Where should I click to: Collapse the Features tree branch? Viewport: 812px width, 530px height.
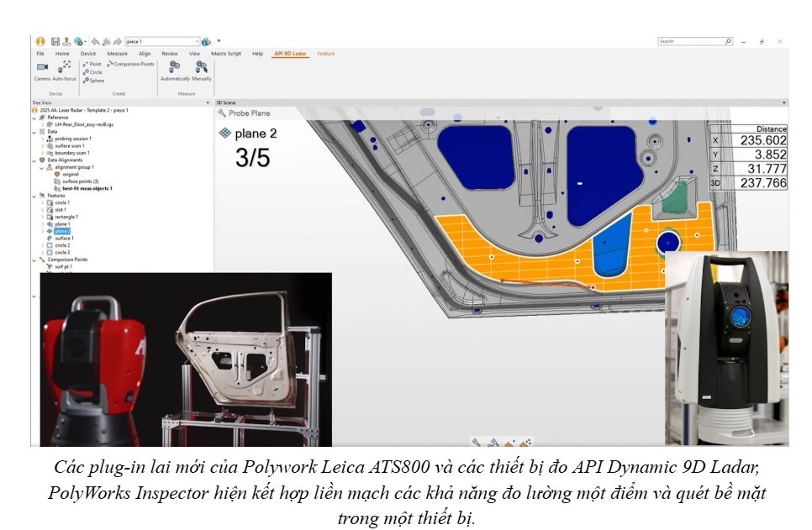click(x=34, y=196)
